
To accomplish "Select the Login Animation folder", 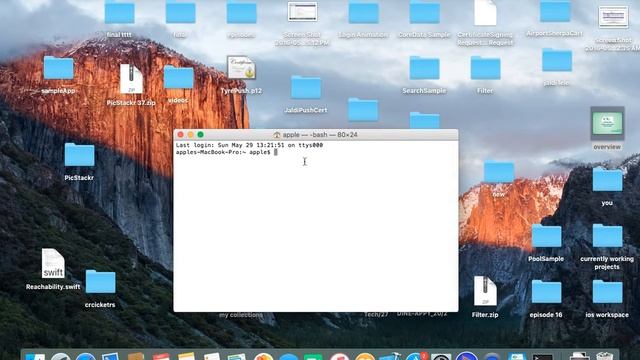I will click(363, 13).
